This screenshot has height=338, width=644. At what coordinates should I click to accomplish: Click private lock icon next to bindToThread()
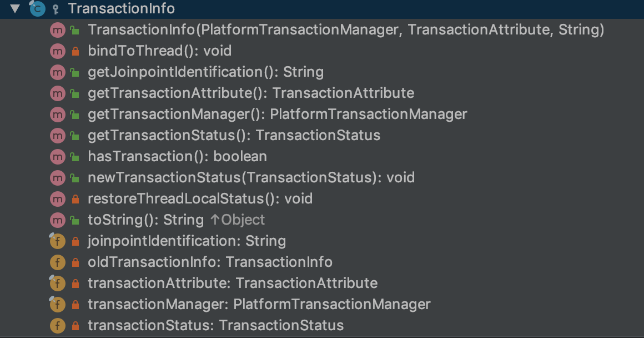pos(75,51)
